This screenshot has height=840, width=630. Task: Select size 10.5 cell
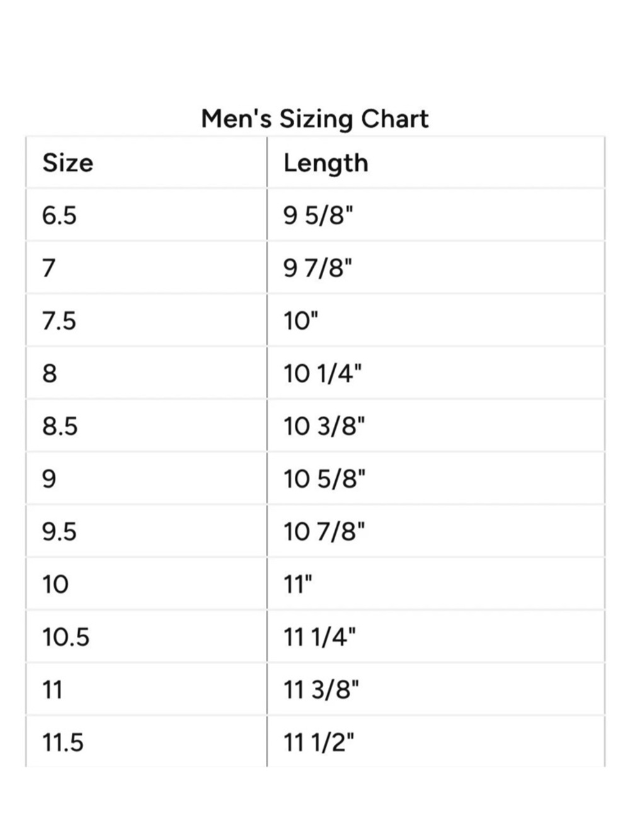click(146, 637)
